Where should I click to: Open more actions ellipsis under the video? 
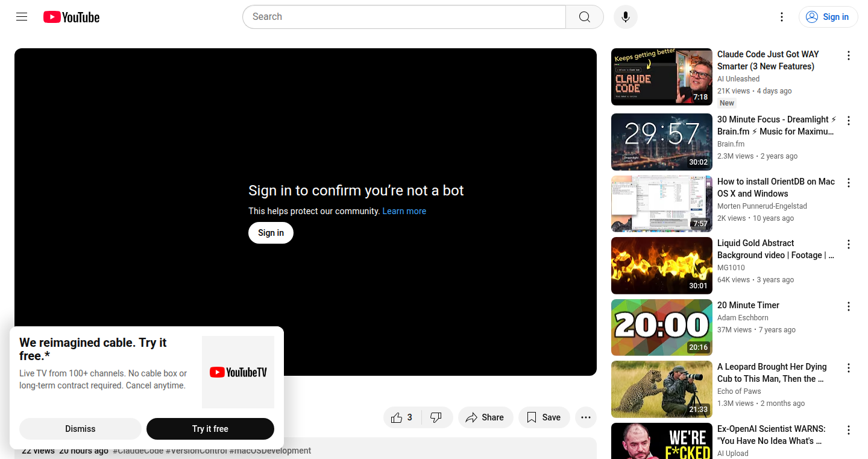[x=586, y=417]
